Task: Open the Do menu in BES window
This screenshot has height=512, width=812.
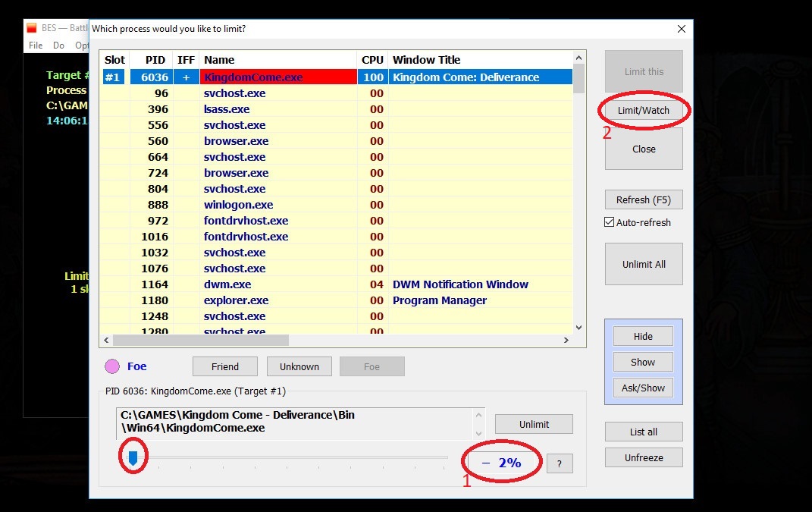Action: pos(58,46)
